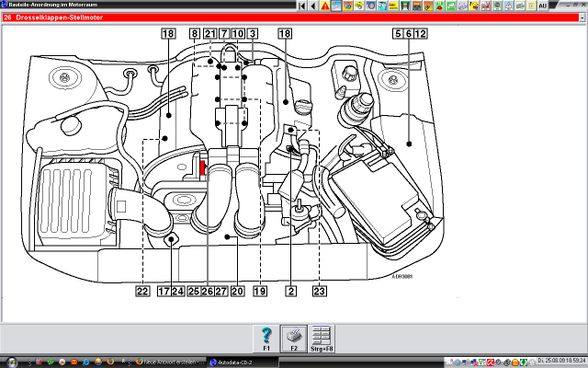Click the red warning triangle toolbar icon

tap(325, 6)
